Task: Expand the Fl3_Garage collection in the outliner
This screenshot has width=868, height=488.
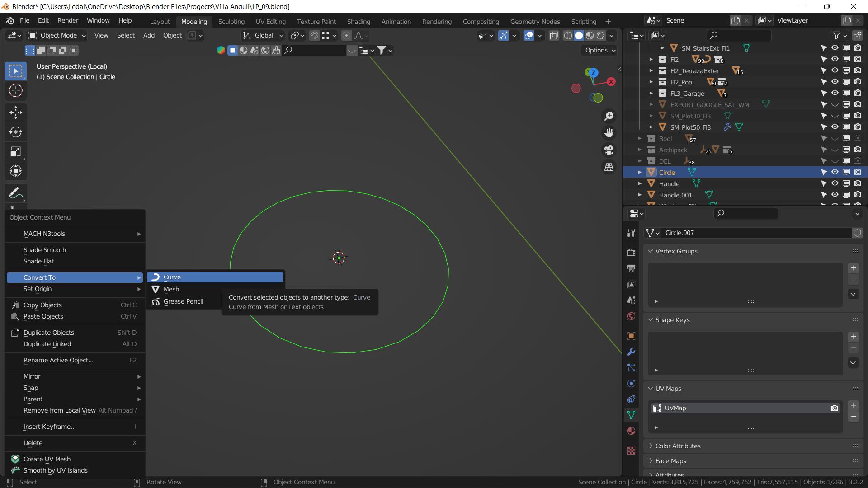Action: (651, 94)
